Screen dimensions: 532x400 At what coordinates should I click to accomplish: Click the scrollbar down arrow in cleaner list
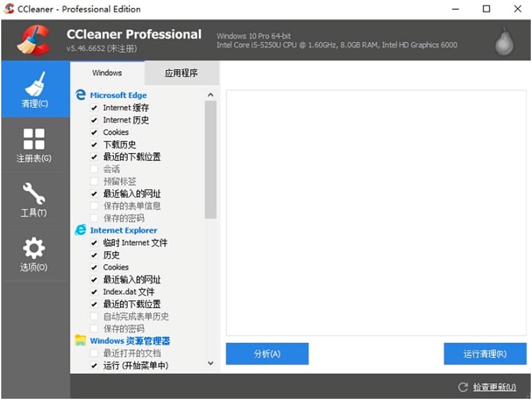[x=211, y=363]
